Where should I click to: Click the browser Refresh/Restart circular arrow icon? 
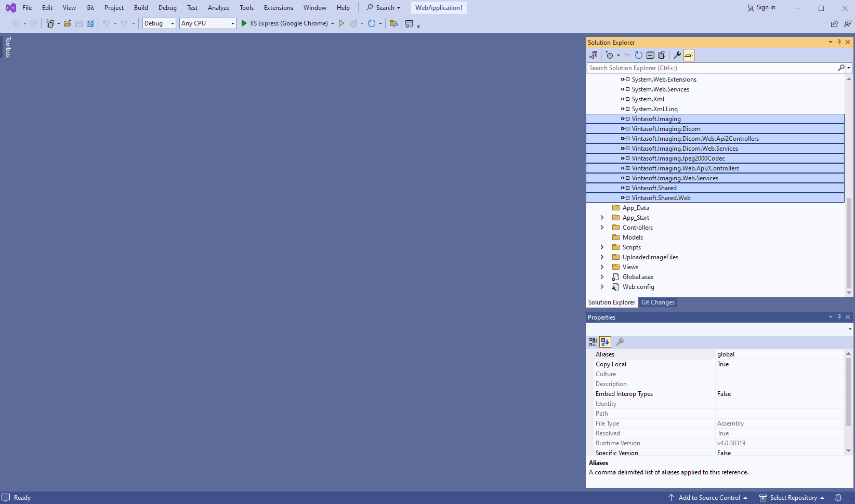point(372,23)
